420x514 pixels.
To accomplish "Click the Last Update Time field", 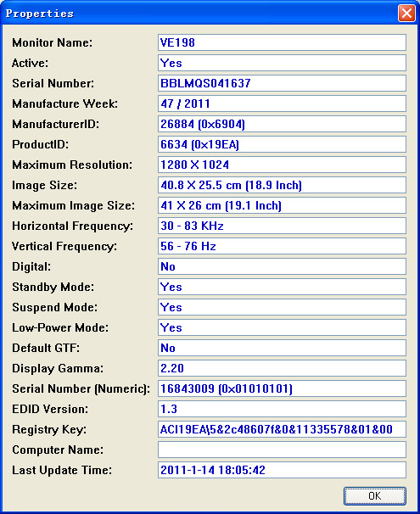I will pyautogui.click(x=282, y=470).
